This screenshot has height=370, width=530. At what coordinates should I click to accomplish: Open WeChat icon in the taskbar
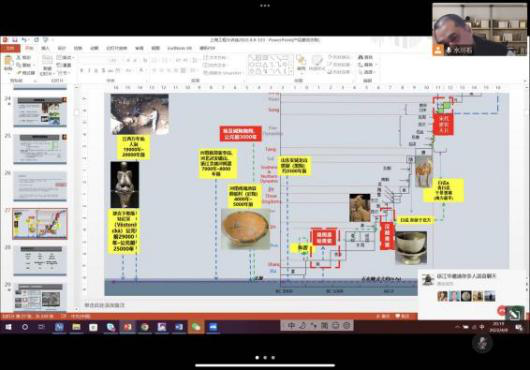pos(196,327)
